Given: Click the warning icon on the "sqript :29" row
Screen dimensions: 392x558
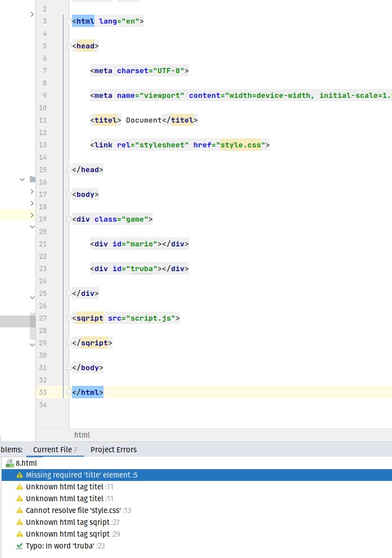Looking at the screenshot, I should pyautogui.click(x=20, y=534).
